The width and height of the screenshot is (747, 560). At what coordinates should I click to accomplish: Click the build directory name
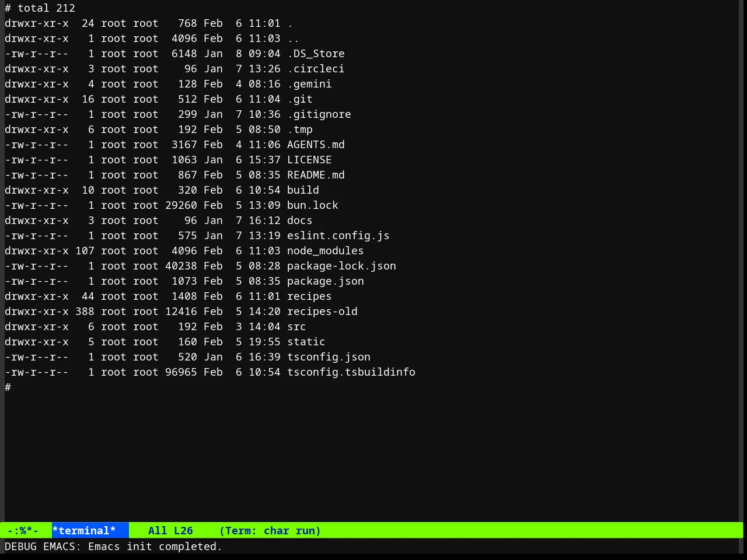(x=303, y=190)
